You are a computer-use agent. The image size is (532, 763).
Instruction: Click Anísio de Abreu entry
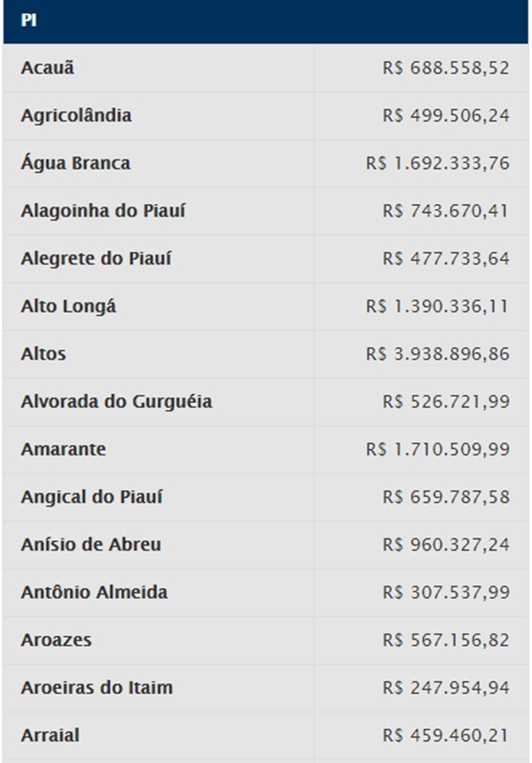click(91, 545)
